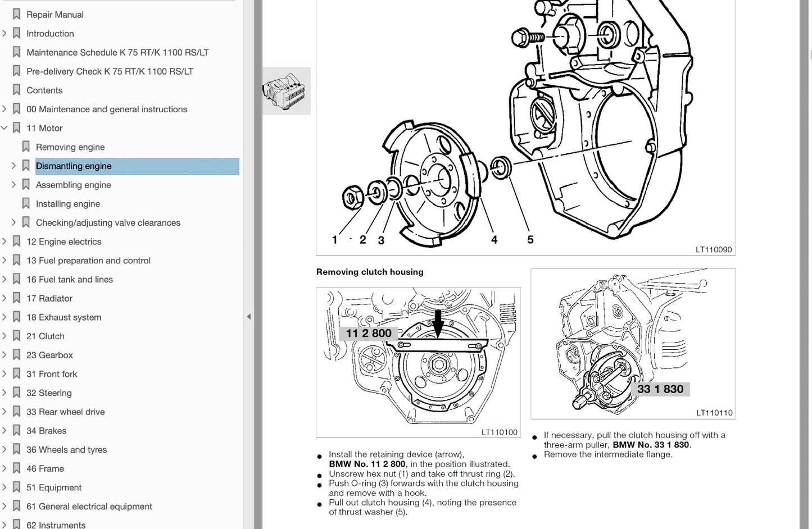Click the engine thumbnail image on page
Screen dimensions: 812x529
coord(287,91)
